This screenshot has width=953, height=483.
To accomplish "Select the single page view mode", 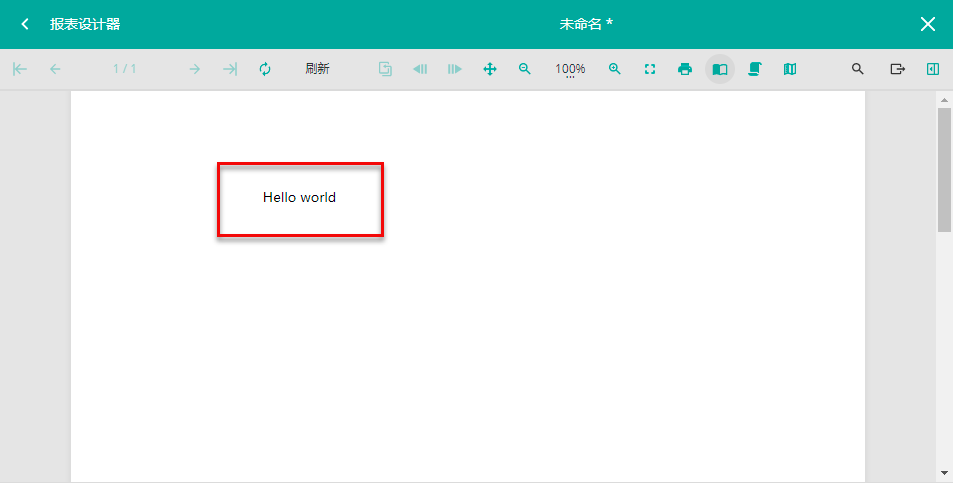I will coord(720,69).
